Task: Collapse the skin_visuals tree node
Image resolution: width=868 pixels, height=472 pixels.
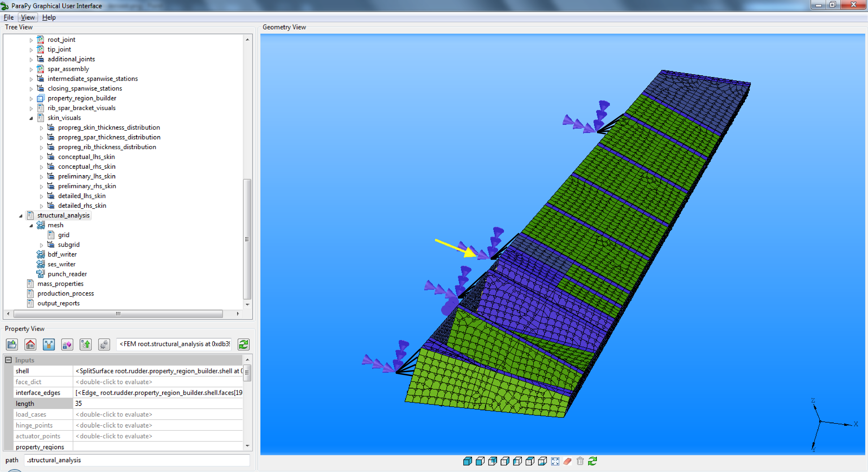Action: [31, 118]
